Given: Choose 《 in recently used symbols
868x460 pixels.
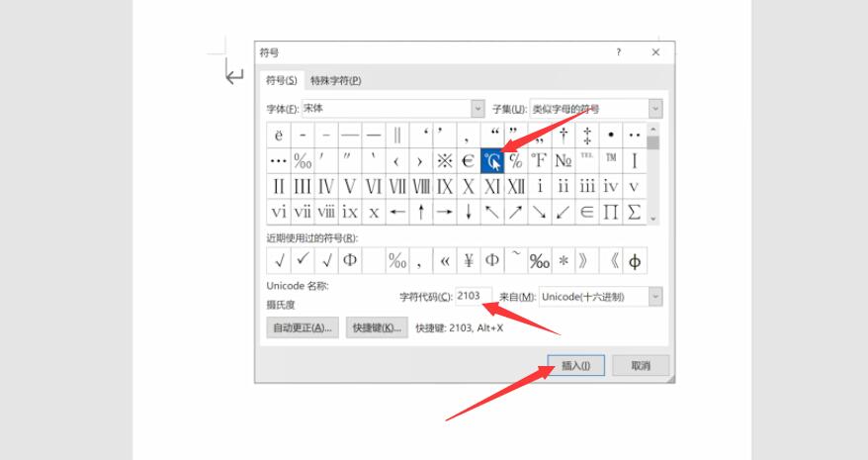Looking at the screenshot, I should click(x=611, y=260).
